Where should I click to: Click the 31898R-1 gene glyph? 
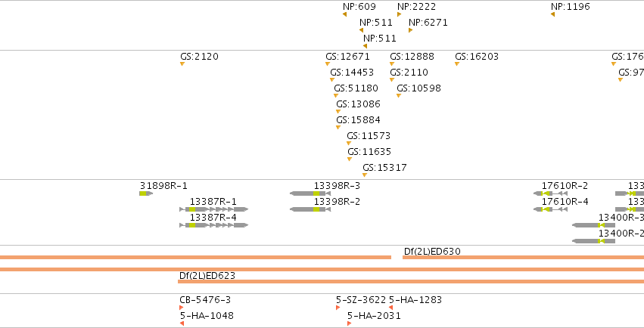[146, 193]
